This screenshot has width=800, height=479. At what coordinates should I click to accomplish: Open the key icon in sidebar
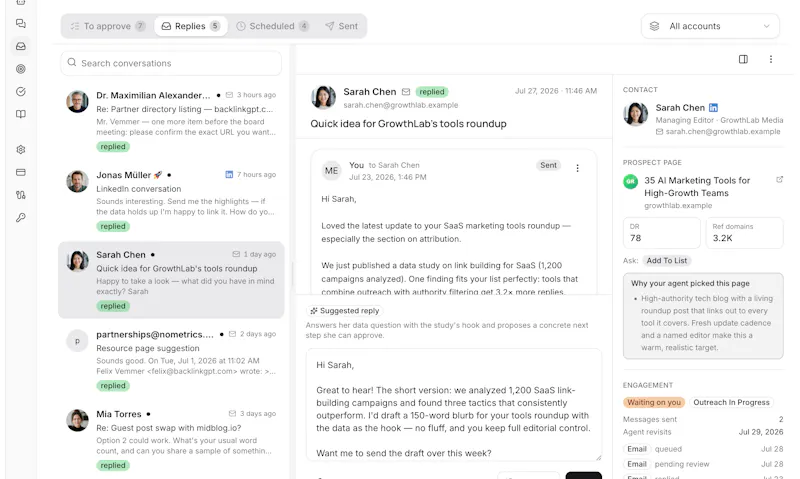tap(21, 217)
